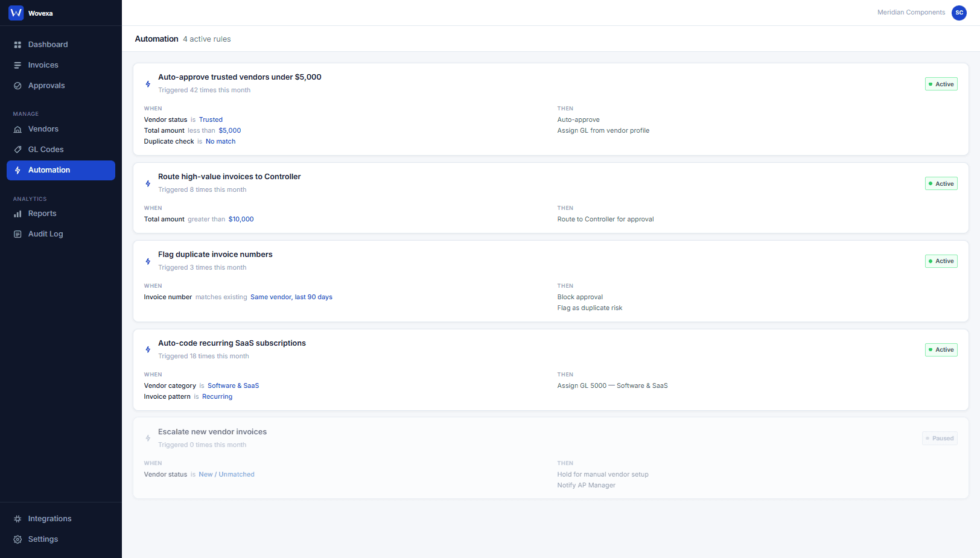Change the Recurring invoice pattern value
This screenshot has width=980, height=558.
pyautogui.click(x=217, y=396)
